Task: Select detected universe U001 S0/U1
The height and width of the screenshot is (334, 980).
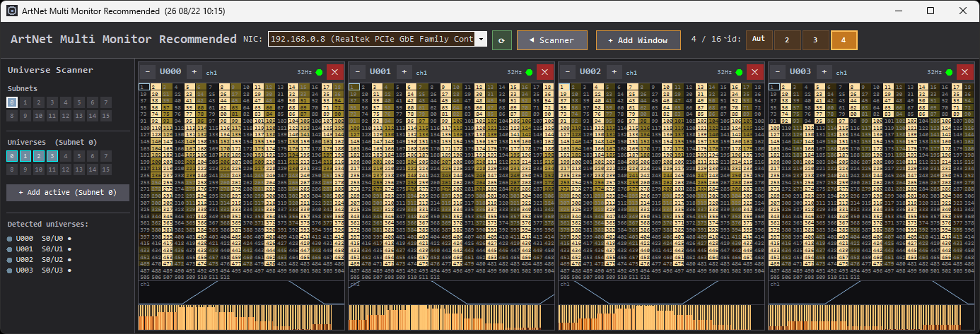Action: pos(40,249)
